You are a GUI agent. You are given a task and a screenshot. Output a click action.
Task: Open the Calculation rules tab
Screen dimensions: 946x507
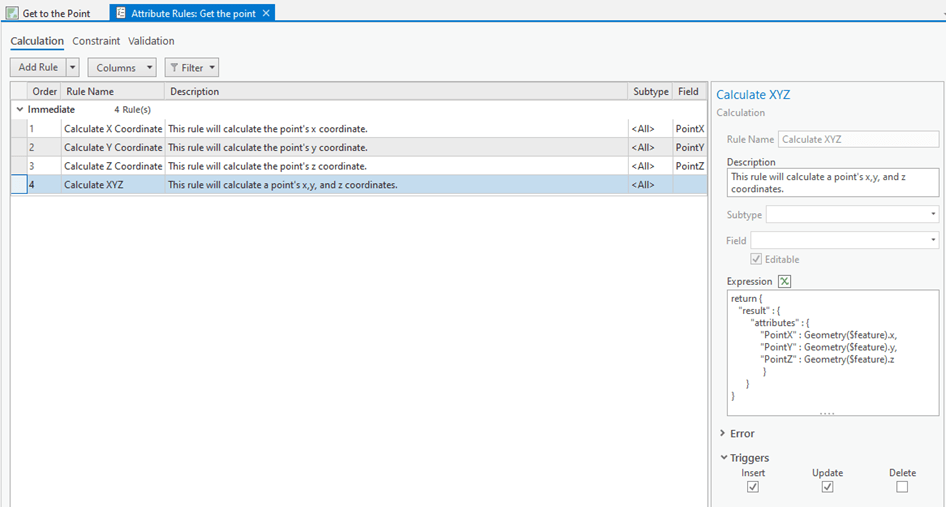pos(37,41)
